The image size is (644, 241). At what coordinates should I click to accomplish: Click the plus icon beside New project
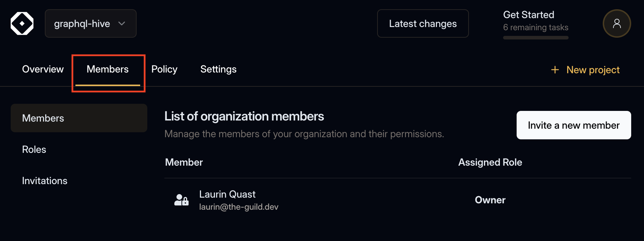(x=555, y=70)
